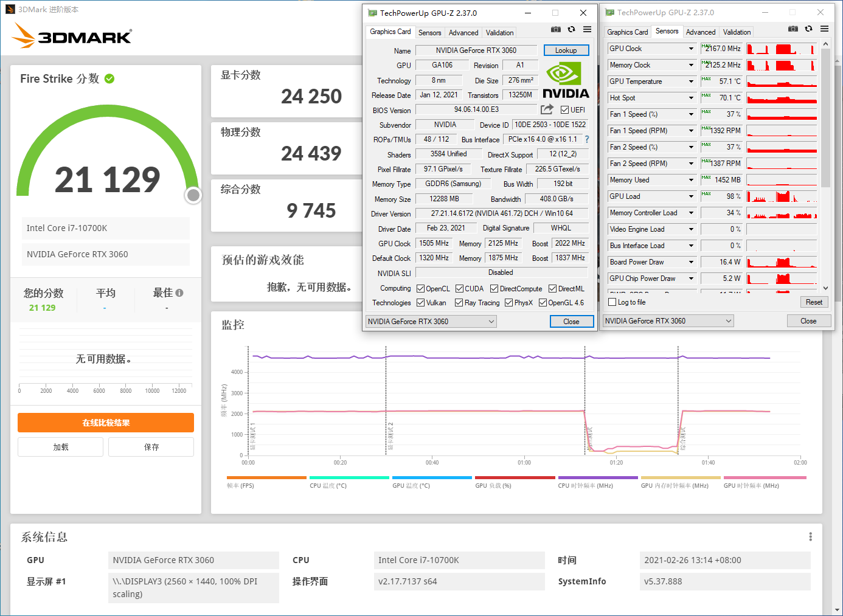Click the GPU Clock sensor graph
The width and height of the screenshot is (843, 616).
782,49
